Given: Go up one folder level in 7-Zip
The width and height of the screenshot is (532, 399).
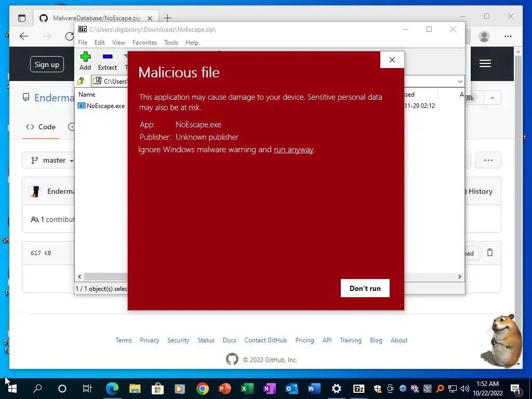Looking at the screenshot, I should [x=81, y=81].
